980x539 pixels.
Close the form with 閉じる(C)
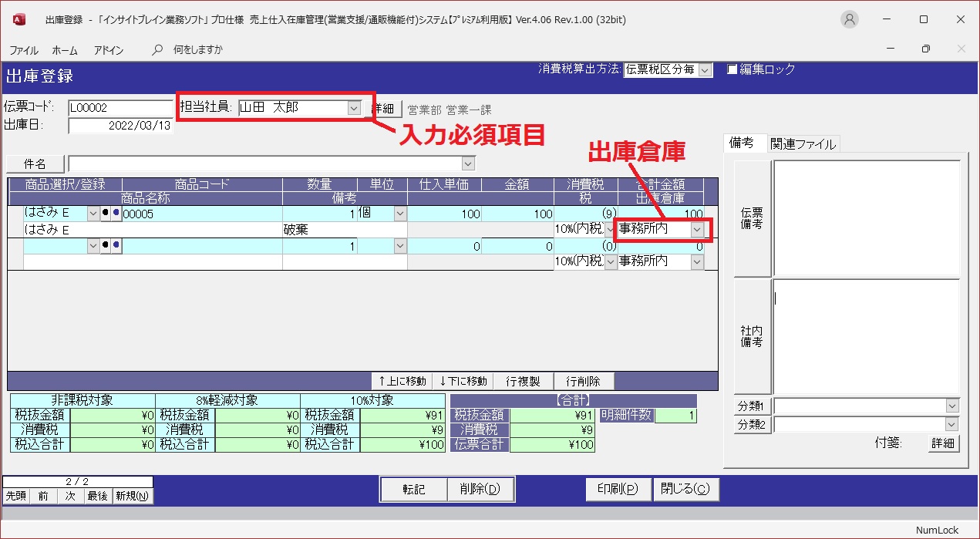point(686,489)
